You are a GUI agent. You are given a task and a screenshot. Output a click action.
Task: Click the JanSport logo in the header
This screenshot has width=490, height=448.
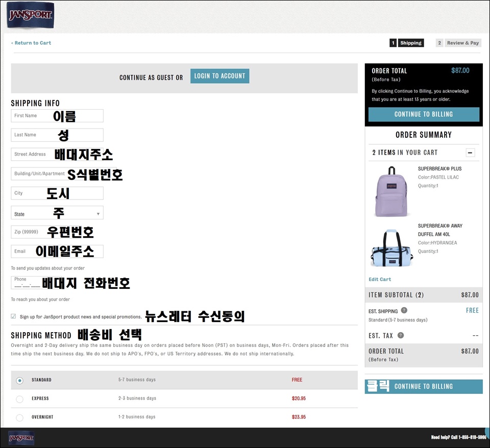(x=30, y=15)
